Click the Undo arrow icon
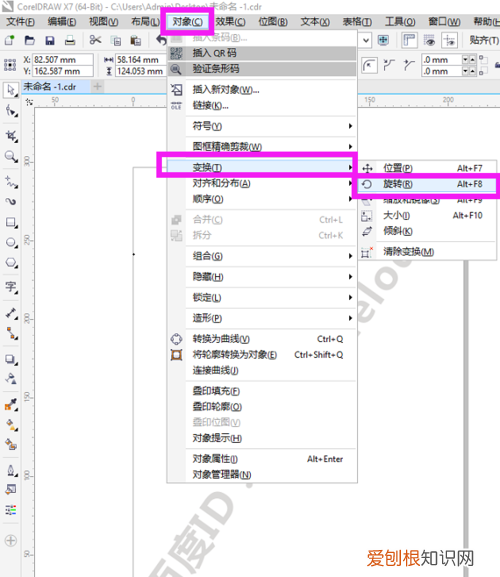This screenshot has height=577, width=500. [161, 39]
